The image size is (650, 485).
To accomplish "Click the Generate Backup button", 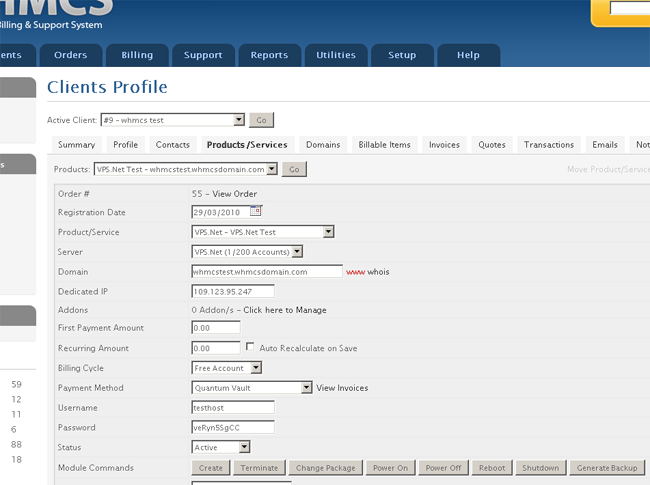I will 607,468.
